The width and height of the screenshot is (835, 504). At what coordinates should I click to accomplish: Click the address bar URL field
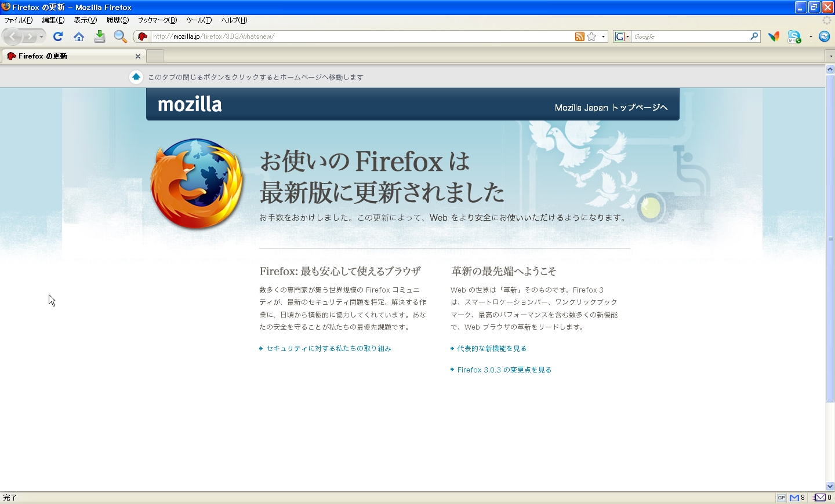pyautogui.click(x=362, y=36)
